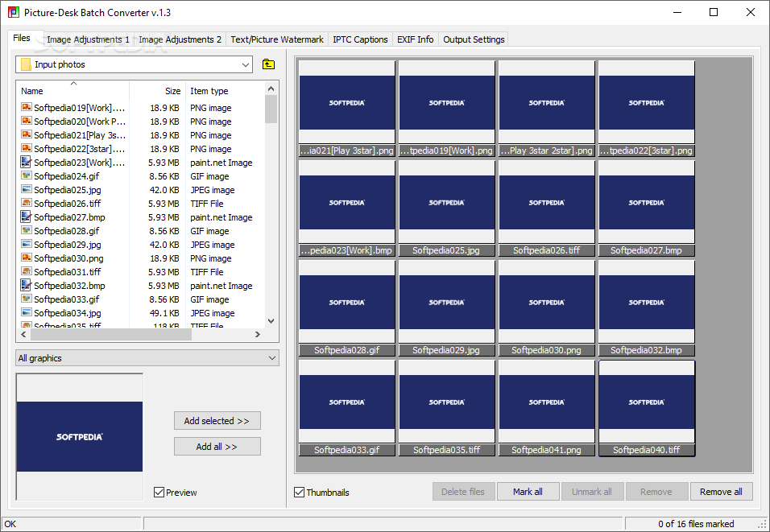
Task: Click the TIFF icon for Softpedia026.tiff
Action: [x=26, y=203]
